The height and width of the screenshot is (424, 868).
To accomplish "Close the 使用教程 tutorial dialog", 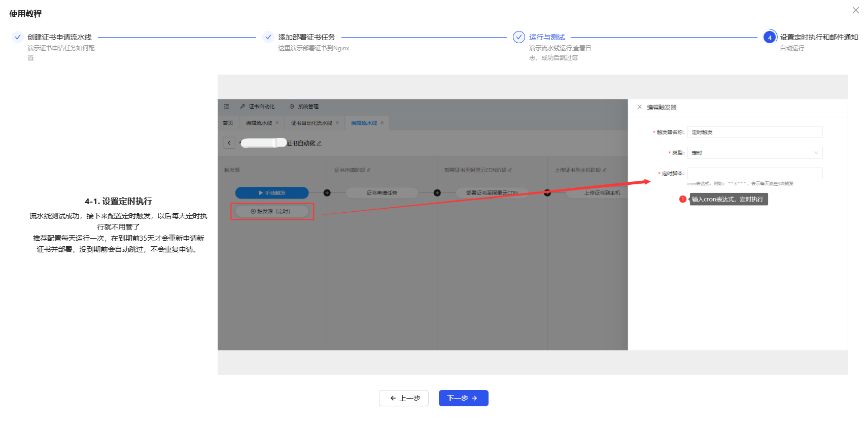I will [855, 10].
